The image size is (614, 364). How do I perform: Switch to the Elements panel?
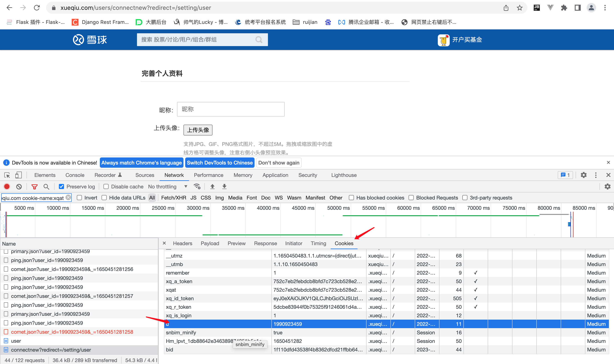click(45, 175)
